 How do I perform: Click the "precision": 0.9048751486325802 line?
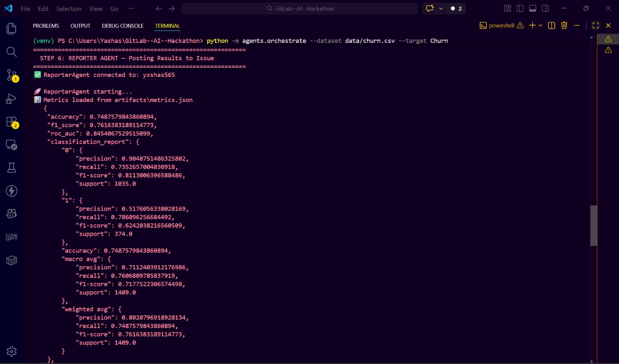point(132,159)
